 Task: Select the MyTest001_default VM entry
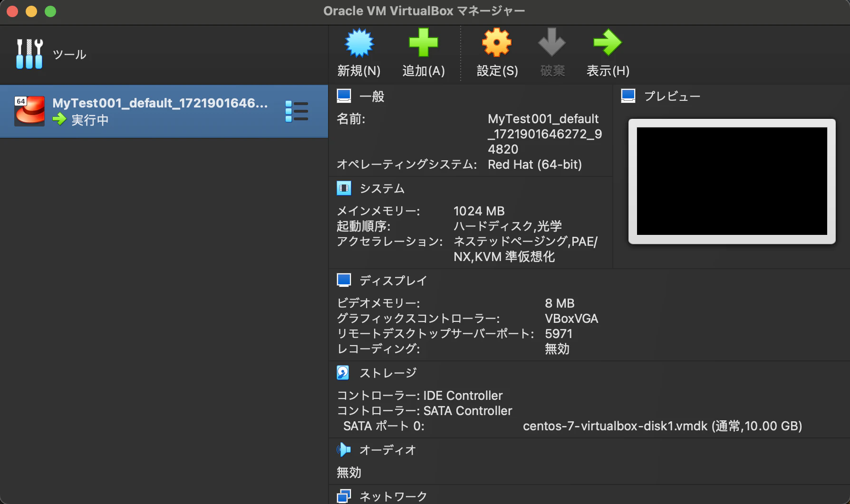(164, 112)
